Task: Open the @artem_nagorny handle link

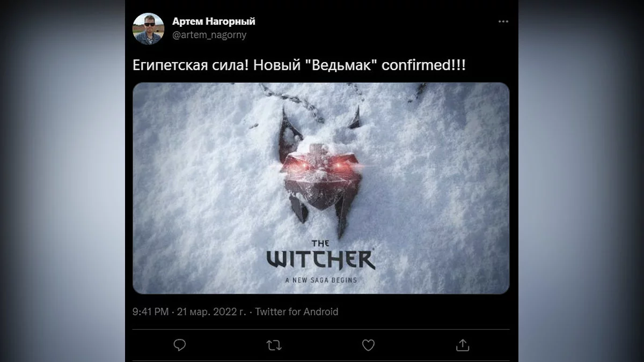Action: point(209,35)
